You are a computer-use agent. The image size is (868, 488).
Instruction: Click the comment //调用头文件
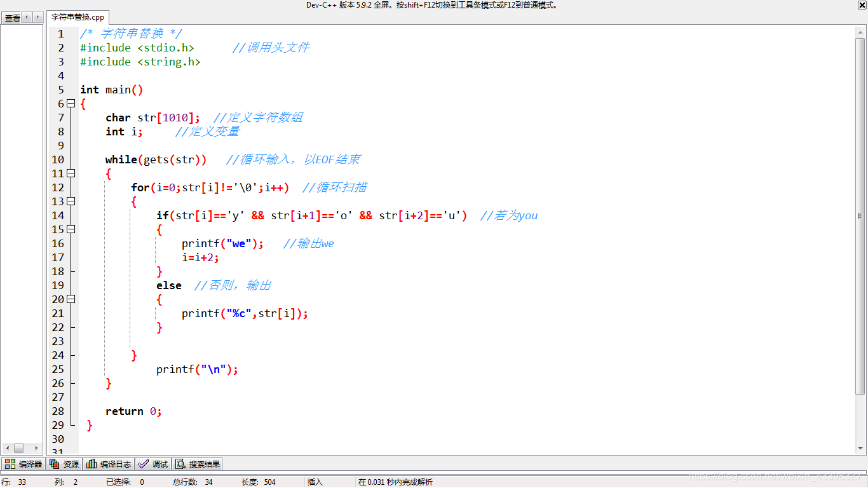point(271,48)
